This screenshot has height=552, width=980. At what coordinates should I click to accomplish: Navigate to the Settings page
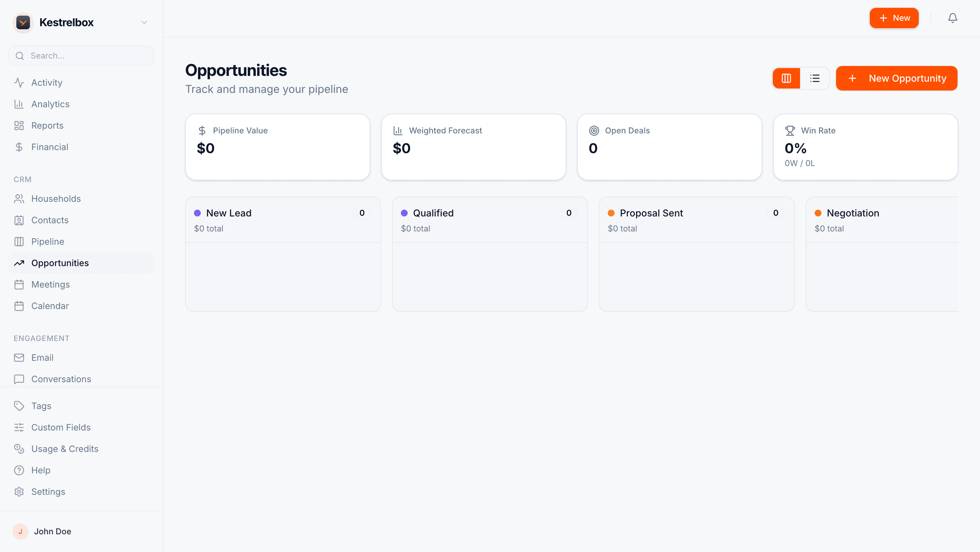pos(48,491)
